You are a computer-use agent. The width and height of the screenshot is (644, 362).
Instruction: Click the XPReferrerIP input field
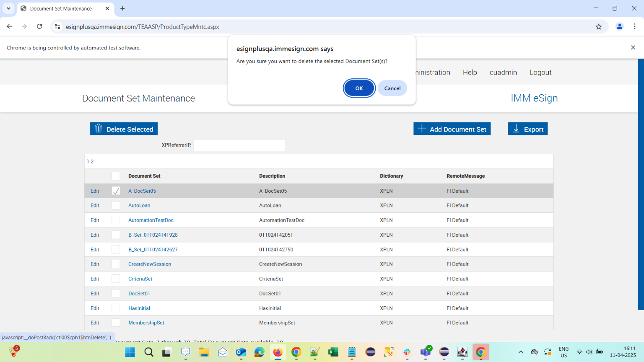click(239, 145)
